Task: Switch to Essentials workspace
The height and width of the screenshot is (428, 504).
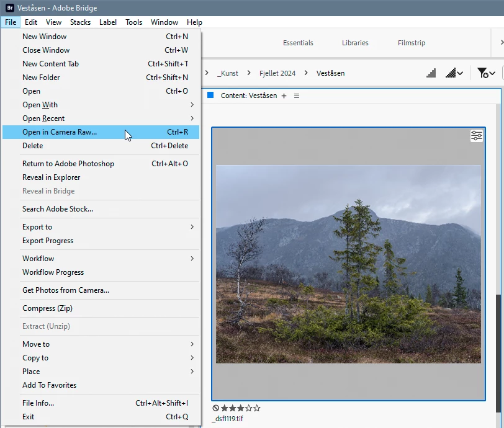Action: point(298,43)
